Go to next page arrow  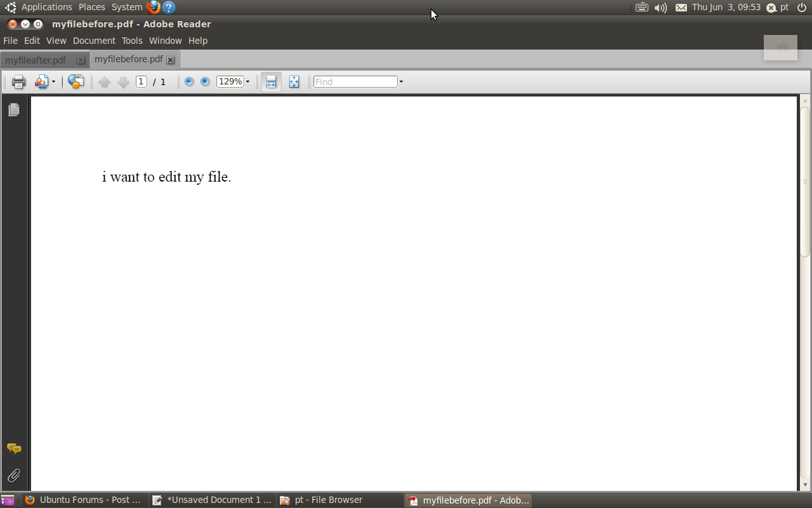123,82
